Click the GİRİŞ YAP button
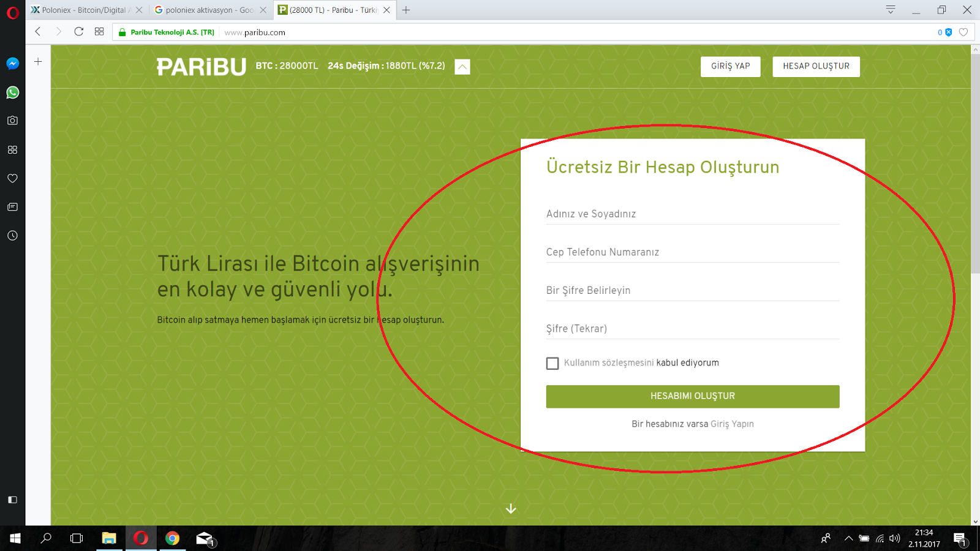Image resolution: width=980 pixels, height=551 pixels. pyautogui.click(x=731, y=67)
